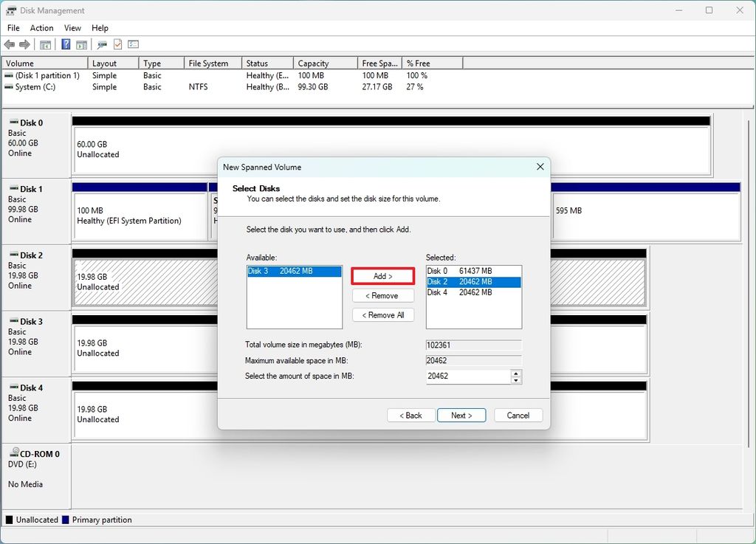
Task: Click the Disk 2 drive icon
Action: (13, 255)
